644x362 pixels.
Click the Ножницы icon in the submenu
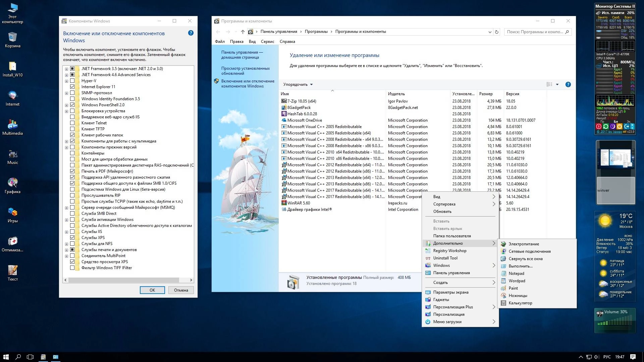coord(503,296)
